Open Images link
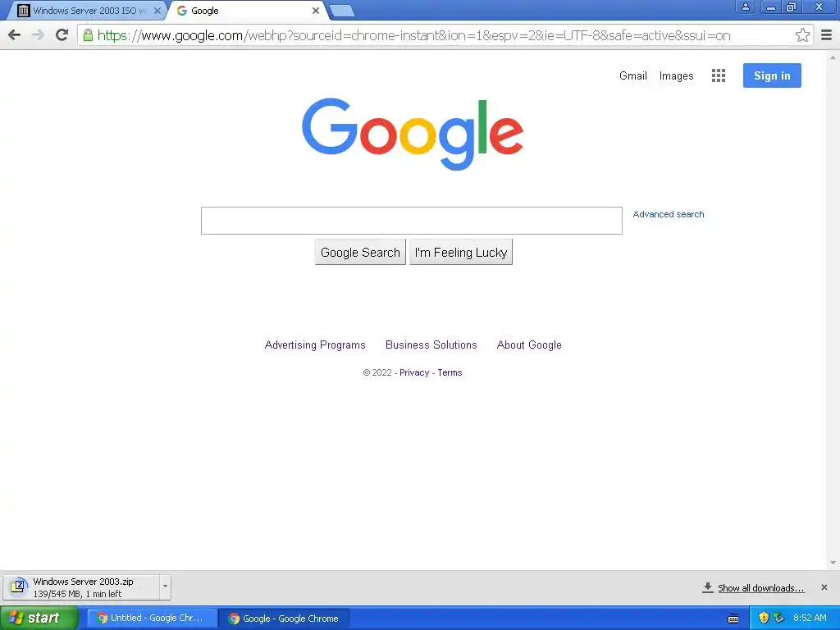Image resolution: width=840 pixels, height=630 pixels. click(676, 76)
